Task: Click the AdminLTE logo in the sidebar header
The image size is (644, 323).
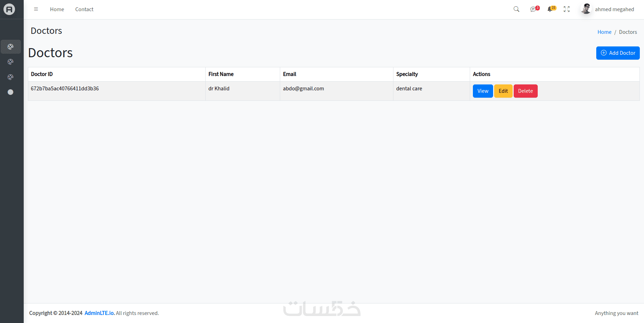Action: [9, 9]
